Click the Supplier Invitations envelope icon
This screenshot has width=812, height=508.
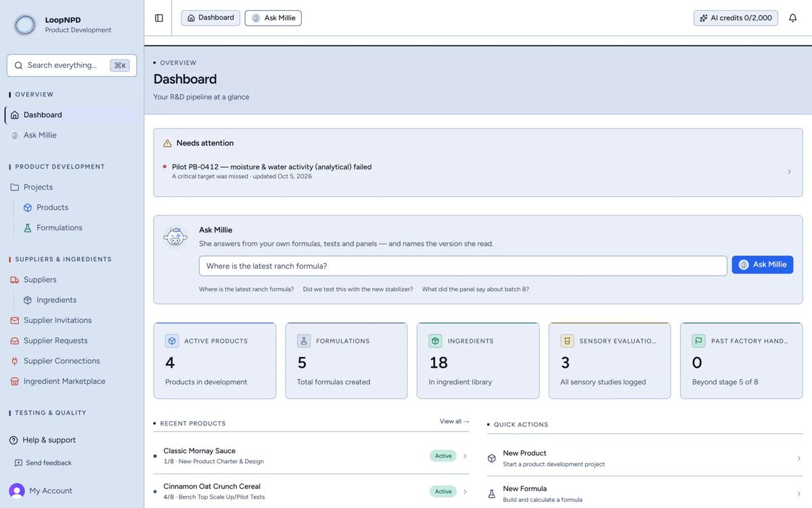15,320
